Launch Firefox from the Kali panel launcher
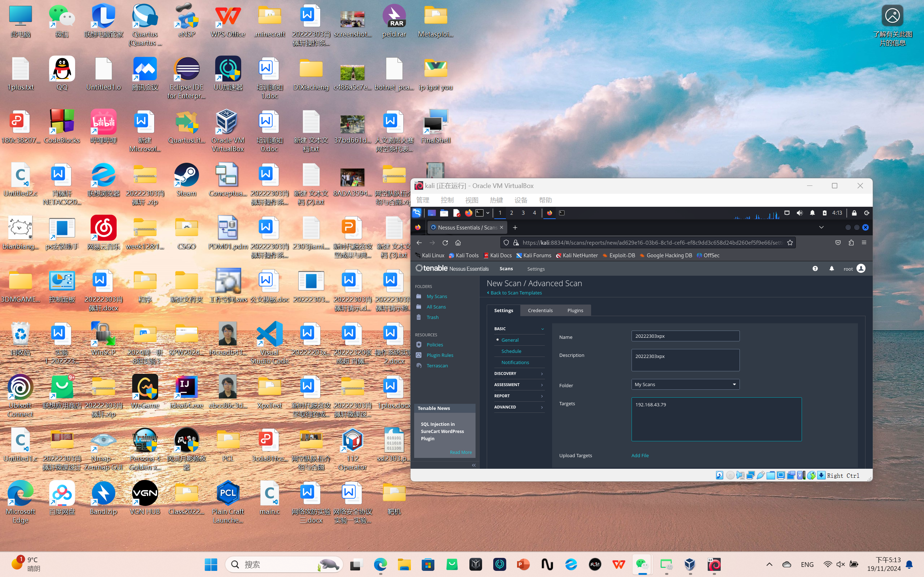The image size is (924, 577). (x=468, y=213)
